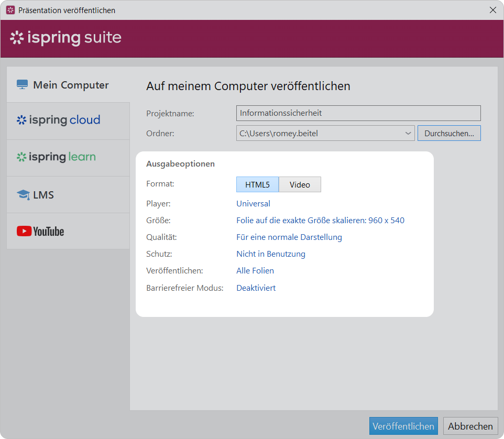Screen dimensions: 504x439
Task: Open protection setting Nicht in Benutzung
Action: [271, 254]
